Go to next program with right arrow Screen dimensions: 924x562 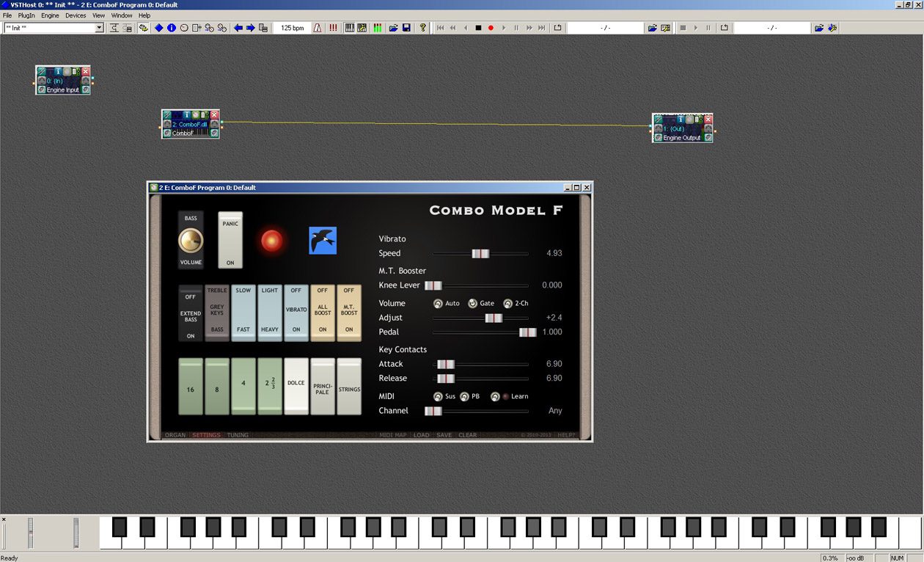251,28
